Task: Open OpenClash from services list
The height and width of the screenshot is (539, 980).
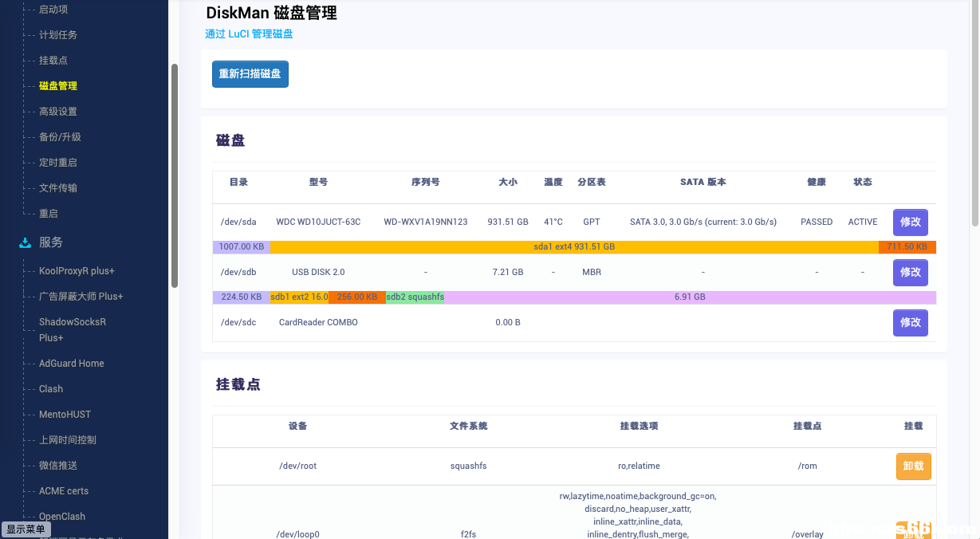Action: tap(62, 517)
